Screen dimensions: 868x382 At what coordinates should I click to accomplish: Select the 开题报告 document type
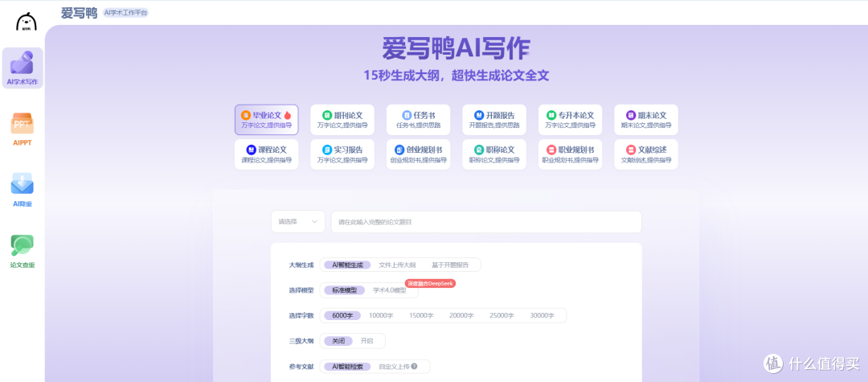click(x=494, y=120)
